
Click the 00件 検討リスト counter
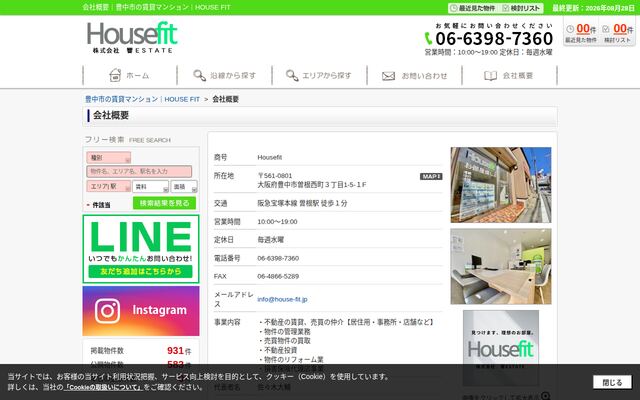617,32
